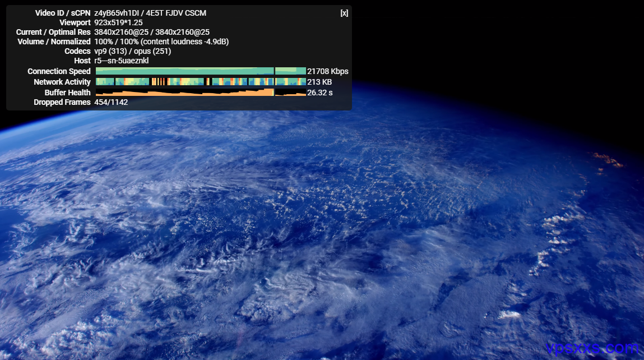This screenshot has height=360, width=644.
Task: Click the Viewport value 923x519*1.25
Action: click(118, 22)
